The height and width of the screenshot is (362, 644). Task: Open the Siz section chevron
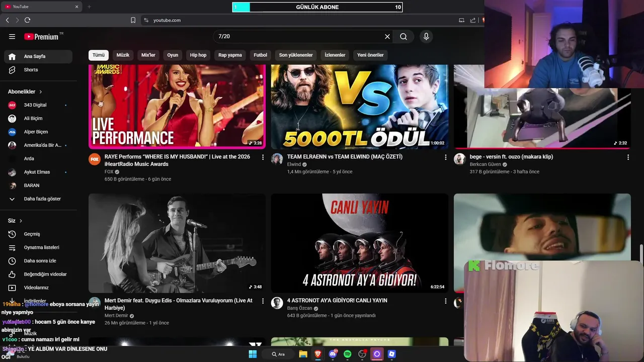(21, 221)
